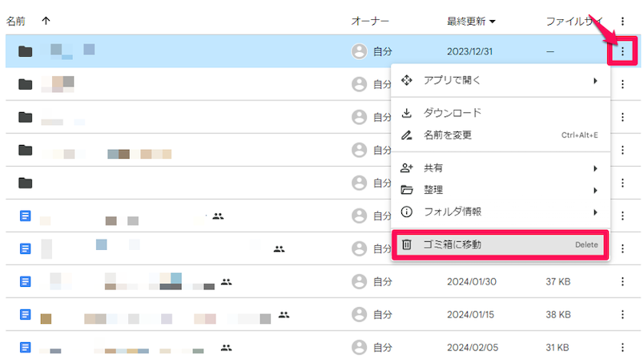Click the share person-plus icon in menu
Viewport: 644px width, 359px height.
point(406,168)
